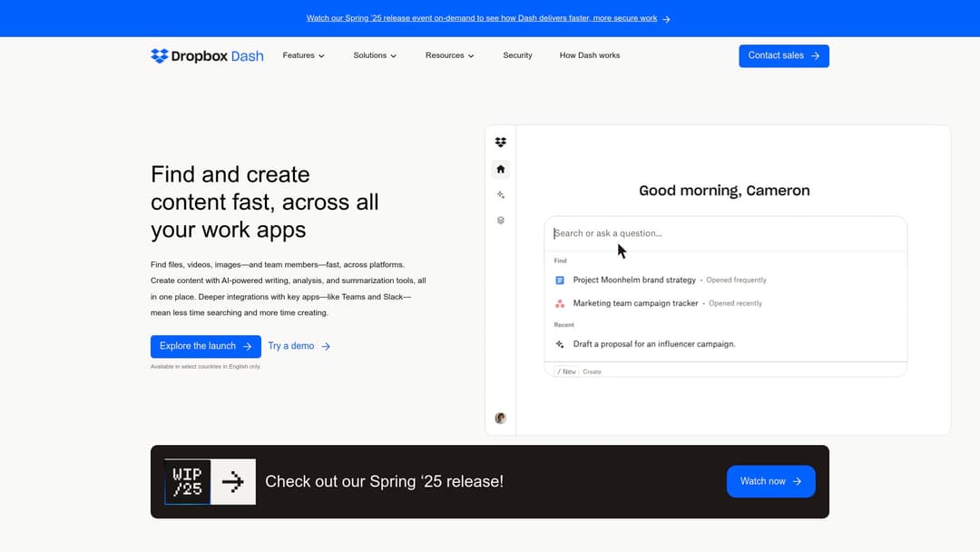Click sparkle icon beside Draft a proposal
This screenshot has height=552, width=980.
coord(560,344)
